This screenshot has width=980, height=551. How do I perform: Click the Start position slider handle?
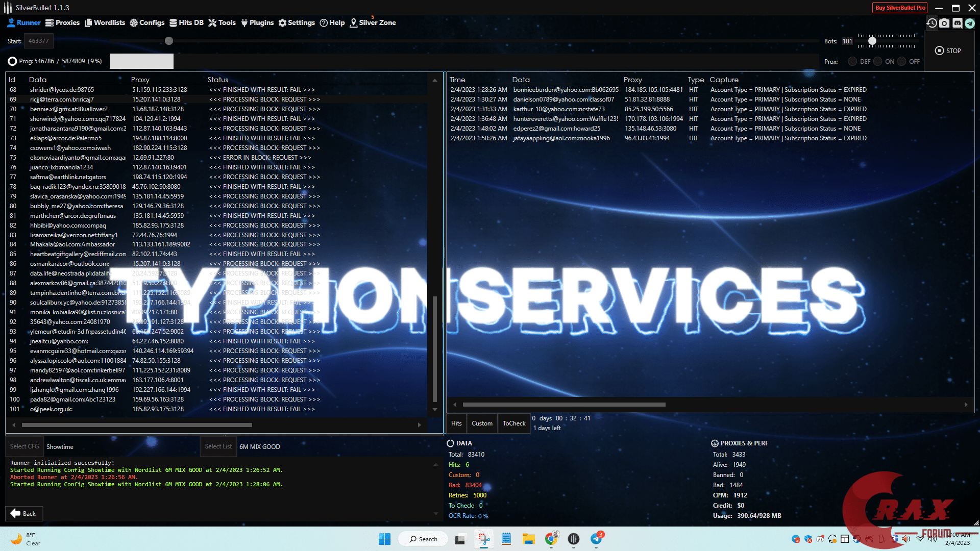169,41
